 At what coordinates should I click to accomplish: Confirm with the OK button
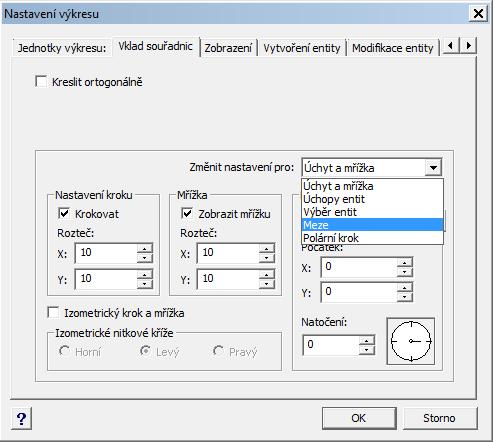(359, 418)
